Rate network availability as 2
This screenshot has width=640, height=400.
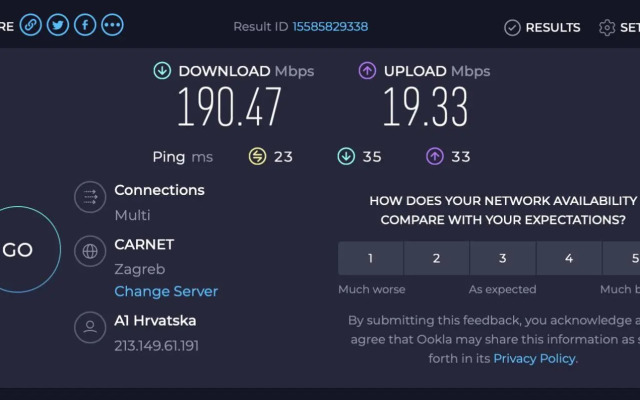436,258
